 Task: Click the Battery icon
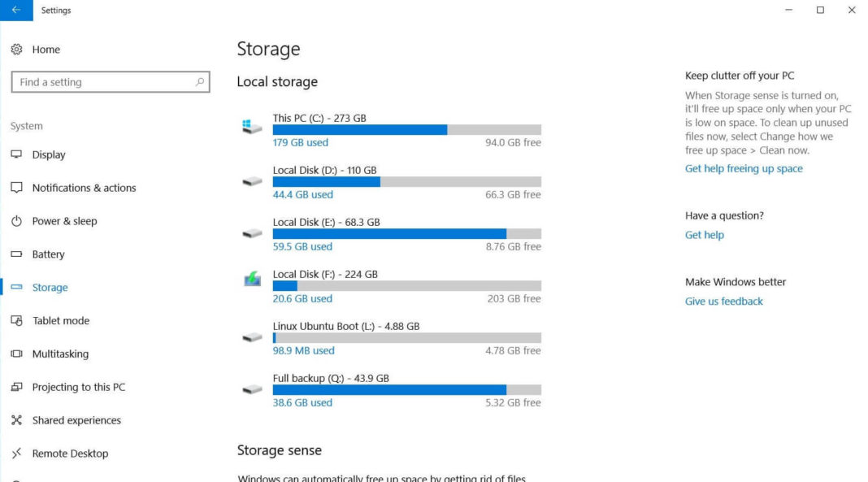(17, 254)
